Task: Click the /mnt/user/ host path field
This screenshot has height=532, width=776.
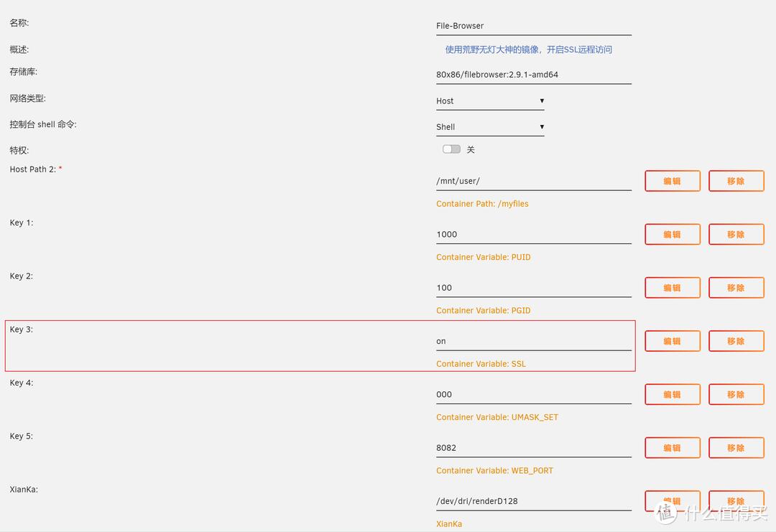Action: (533, 181)
